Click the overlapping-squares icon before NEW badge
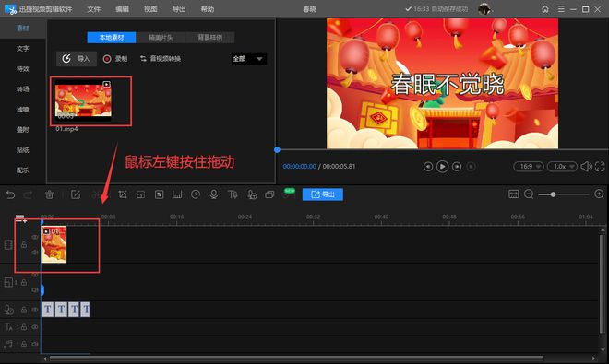This screenshot has height=364, width=609. 269,194
